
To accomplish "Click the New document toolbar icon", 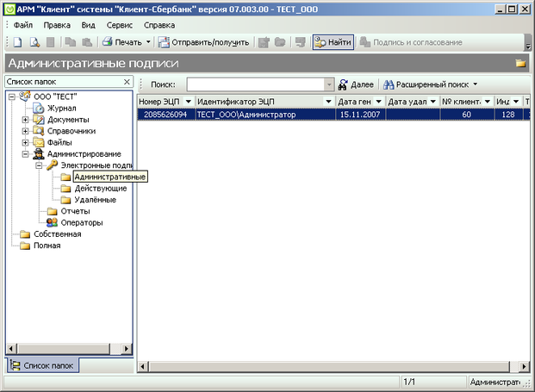I will pyautogui.click(x=17, y=42).
